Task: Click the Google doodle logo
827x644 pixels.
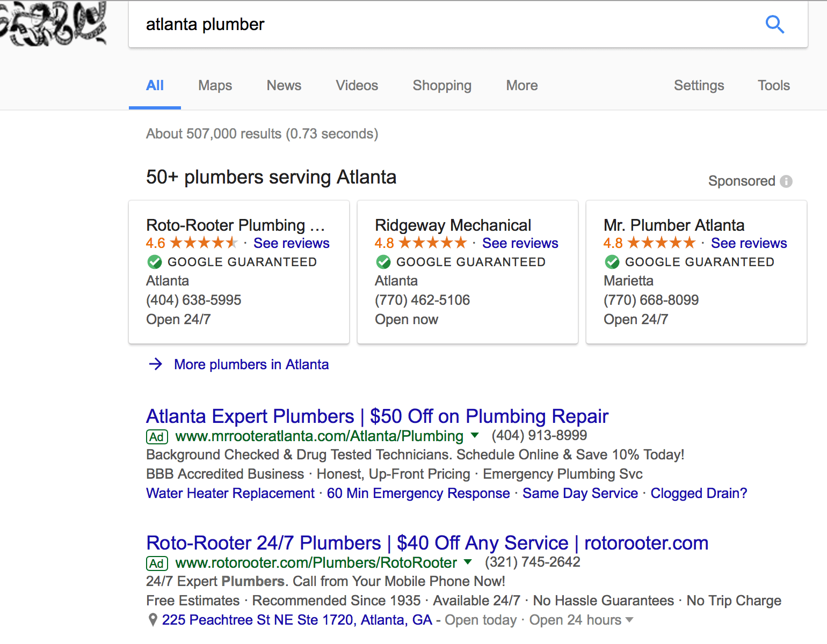Action: (x=53, y=24)
